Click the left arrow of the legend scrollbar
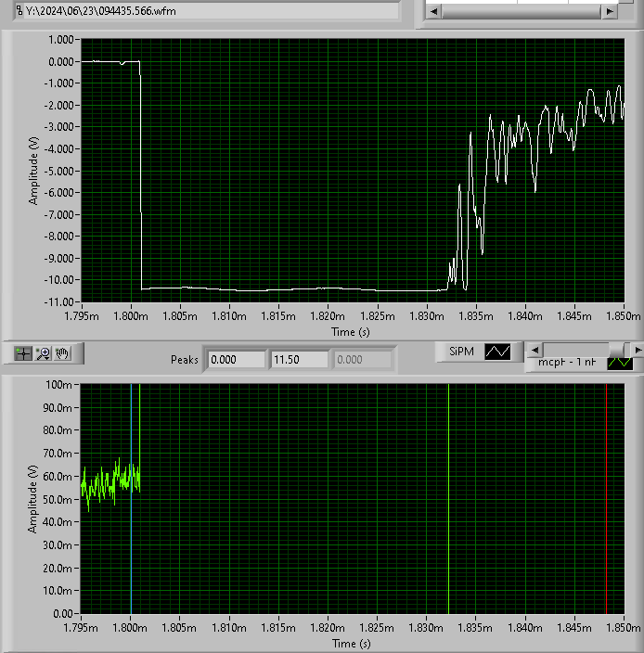 click(535, 351)
